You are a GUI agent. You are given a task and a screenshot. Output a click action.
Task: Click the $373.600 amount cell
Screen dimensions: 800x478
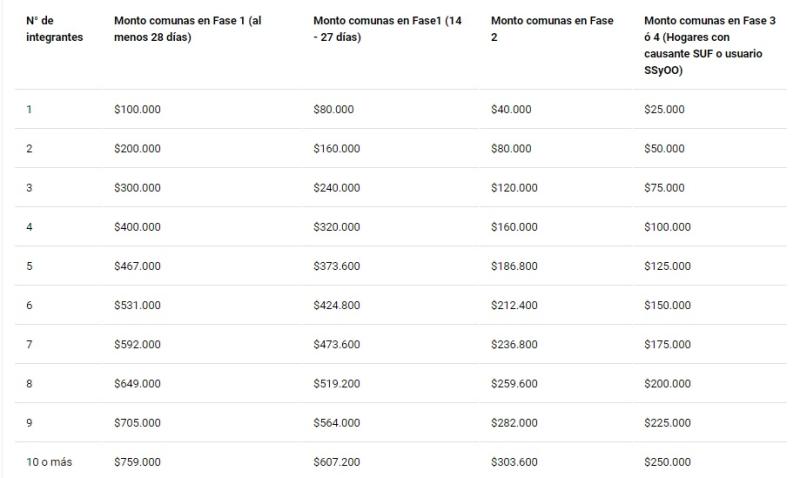tap(337, 266)
